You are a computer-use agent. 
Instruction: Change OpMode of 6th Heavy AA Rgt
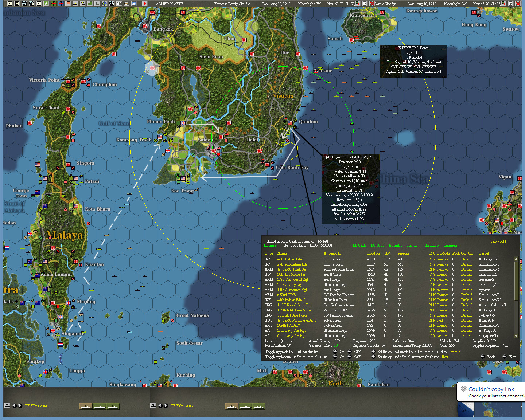443,336
